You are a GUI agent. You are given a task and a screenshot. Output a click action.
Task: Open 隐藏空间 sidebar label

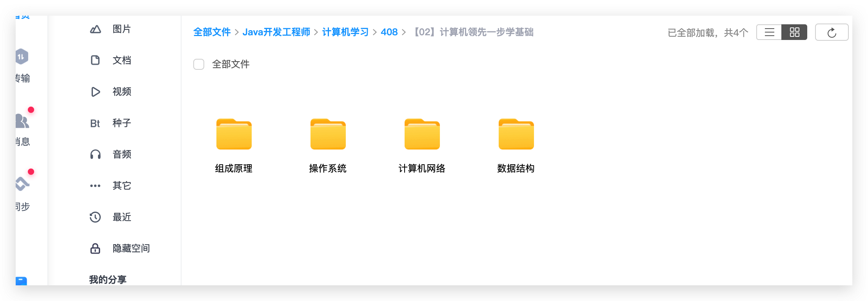pos(131,248)
